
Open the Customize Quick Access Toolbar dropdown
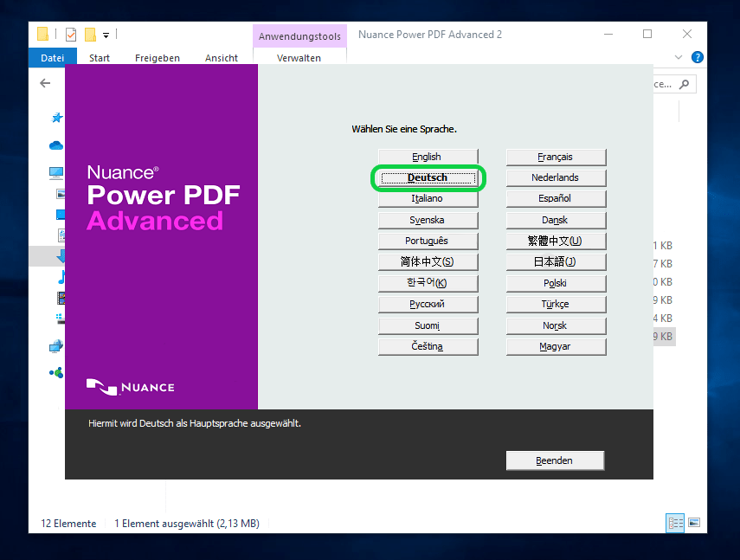coord(106,35)
